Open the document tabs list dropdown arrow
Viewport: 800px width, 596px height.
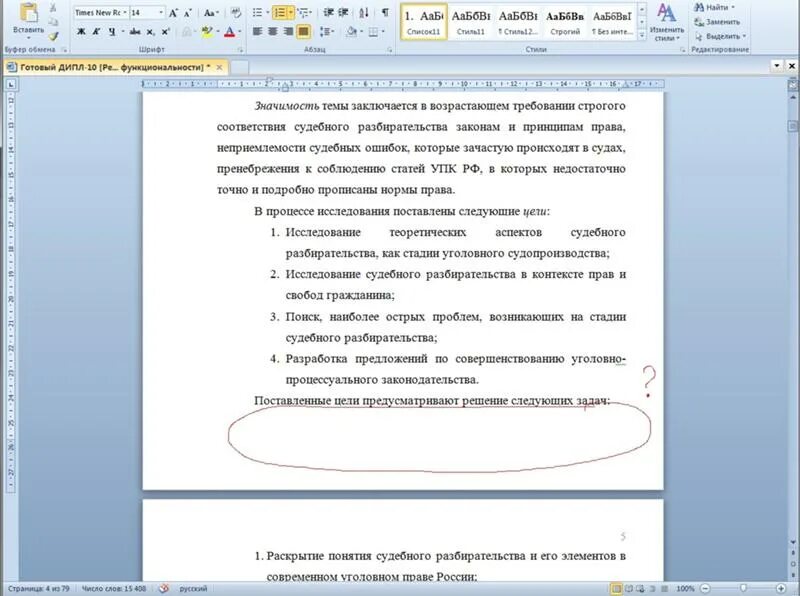[777, 66]
